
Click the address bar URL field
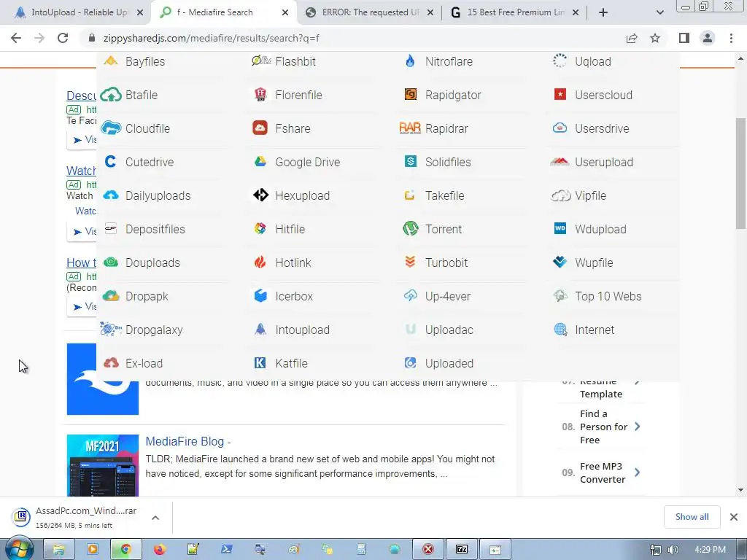point(352,38)
